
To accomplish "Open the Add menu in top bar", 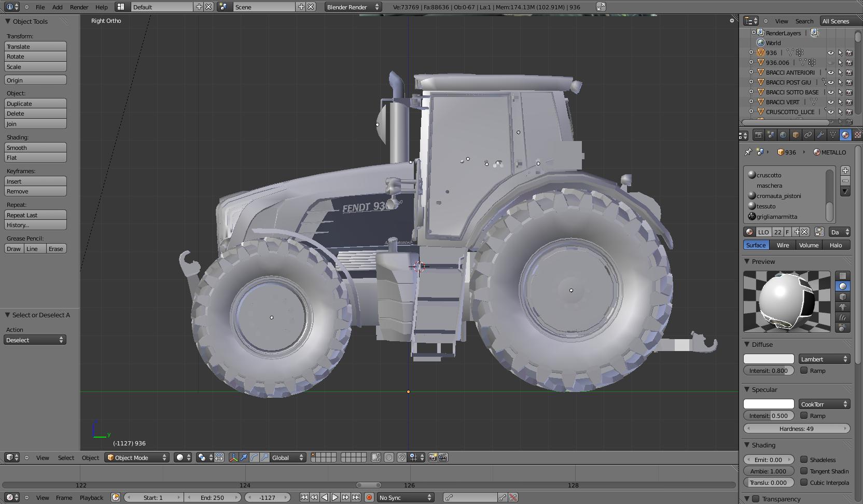I will tap(57, 7).
